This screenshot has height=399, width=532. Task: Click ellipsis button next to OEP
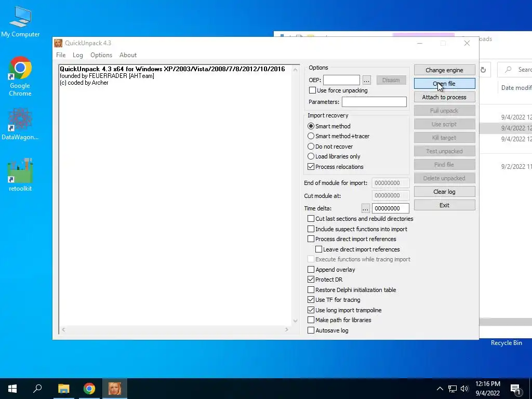[x=366, y=80]
